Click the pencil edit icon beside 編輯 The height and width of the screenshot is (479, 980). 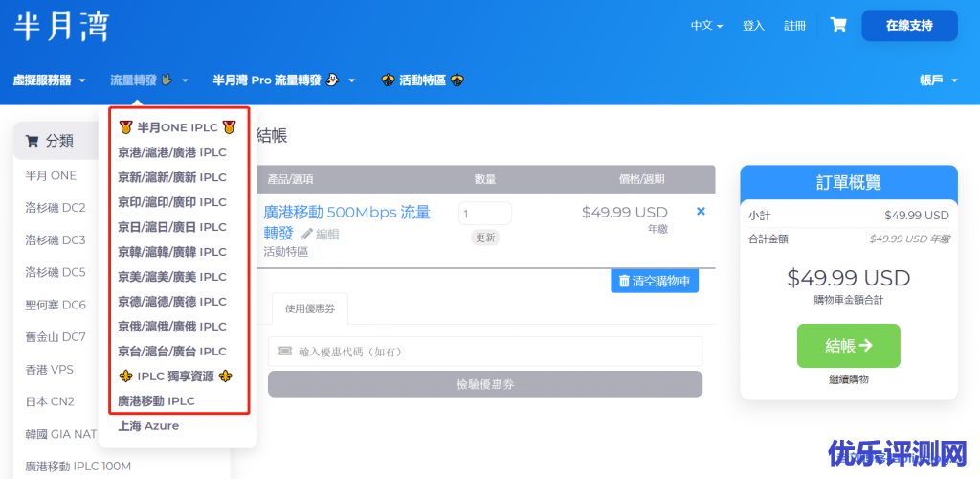(x=307, y=234)
